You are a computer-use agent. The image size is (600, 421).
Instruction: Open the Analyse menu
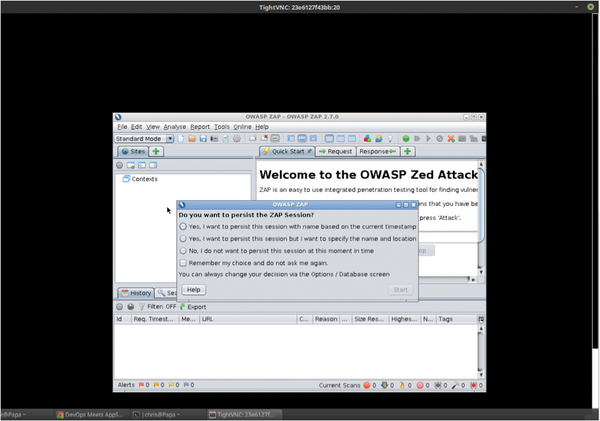point(175,127)
